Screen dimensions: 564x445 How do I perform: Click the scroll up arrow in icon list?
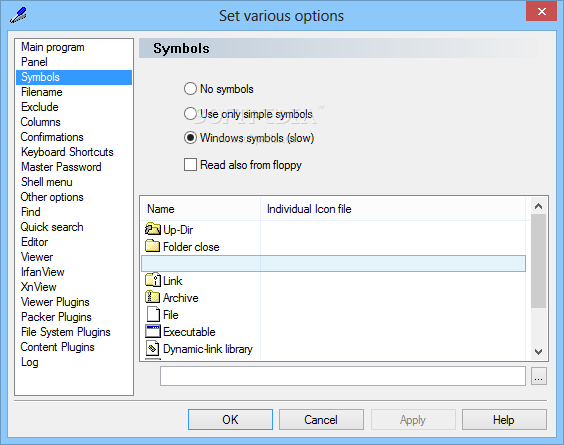click(538, 206)
